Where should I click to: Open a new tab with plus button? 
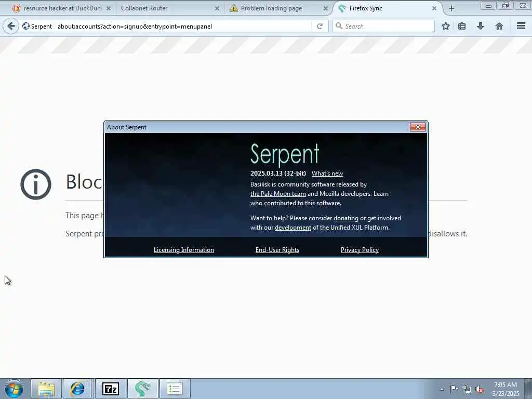tap(451, 8)
